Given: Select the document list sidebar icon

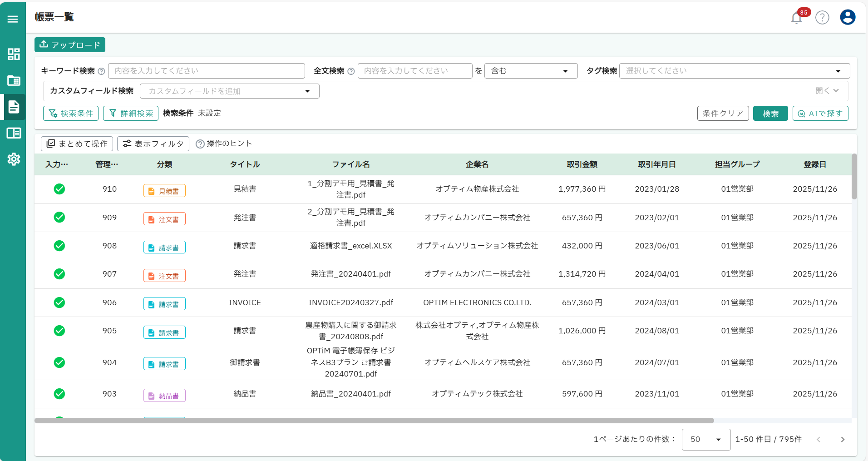Looking at the screenshot, I should click(14, 107).
